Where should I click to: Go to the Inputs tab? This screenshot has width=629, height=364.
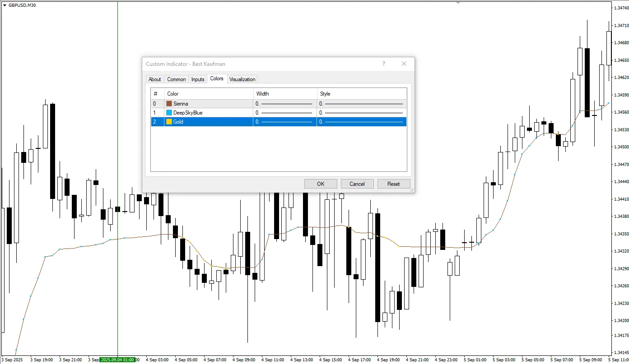[198, 79]
